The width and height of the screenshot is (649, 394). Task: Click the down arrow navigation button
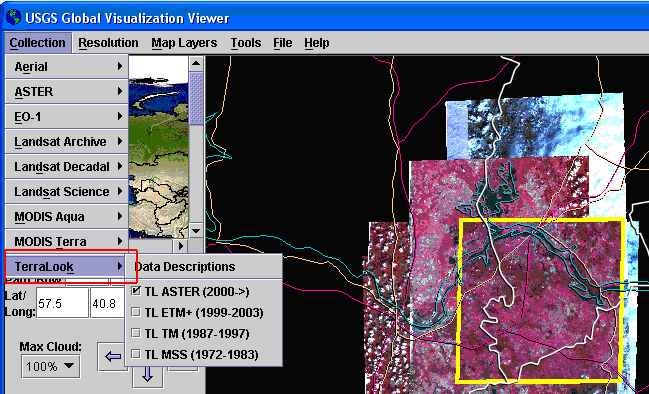pos(148,376)
